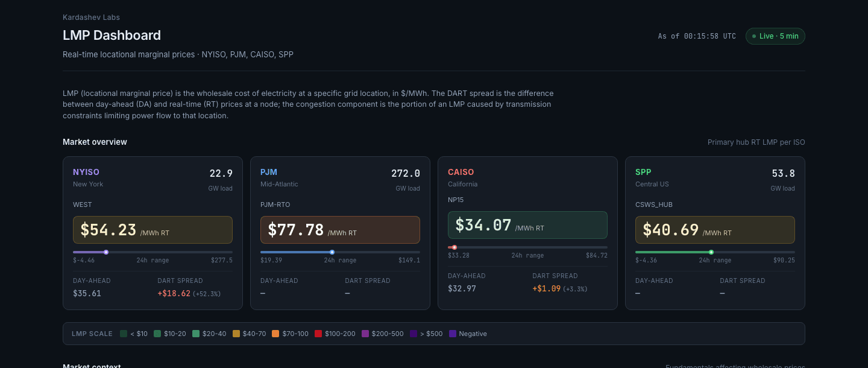Click the SPP 24h range slider marker
Image resolution: width=868 pixels, height=368 pixels.
click(711, 252)
